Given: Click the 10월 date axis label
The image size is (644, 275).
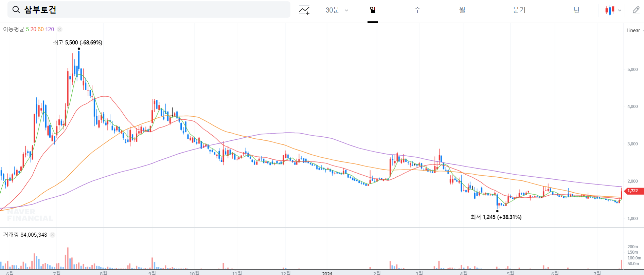Looking at the screenshot, I should click(194, 273).
